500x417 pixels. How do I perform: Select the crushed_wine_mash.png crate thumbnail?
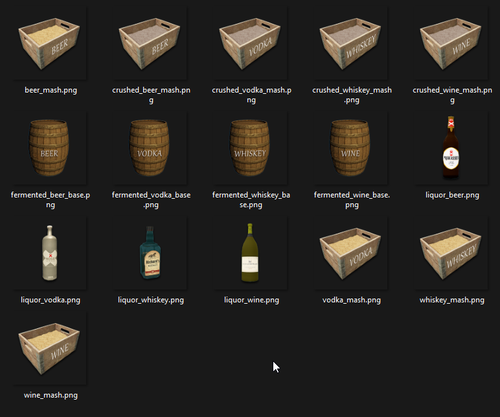coord(451,44)
